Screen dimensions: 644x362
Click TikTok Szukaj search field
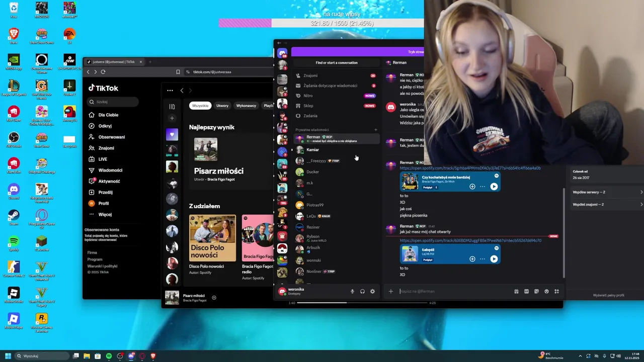pos(113,102)
